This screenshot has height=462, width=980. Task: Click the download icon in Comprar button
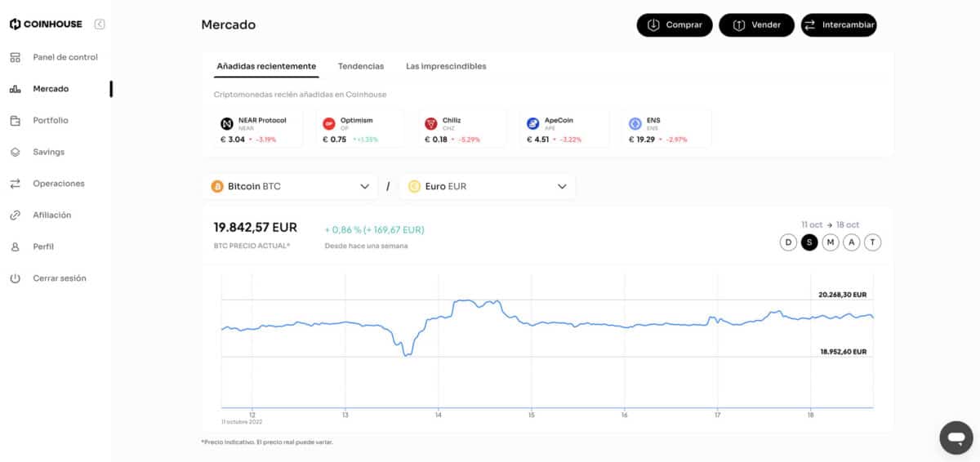[x=653, y=25]
